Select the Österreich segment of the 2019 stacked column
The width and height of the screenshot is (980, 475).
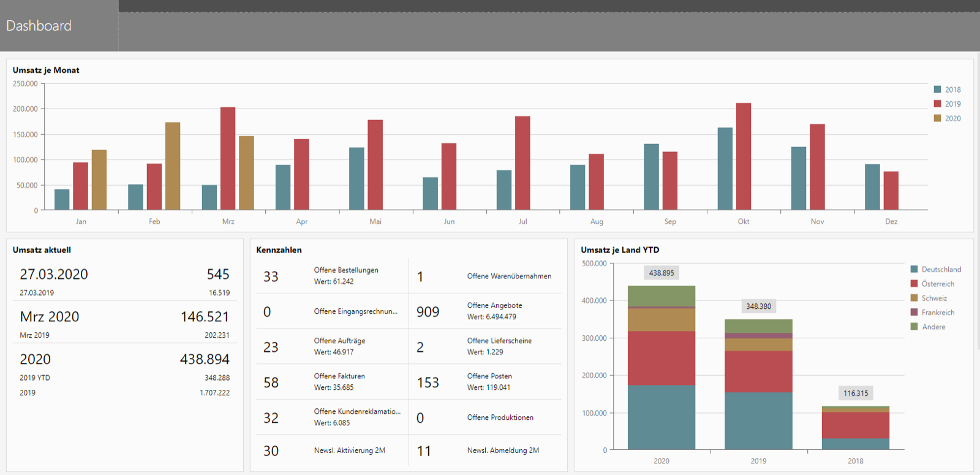pyautogui.click(x=758, y=371)
